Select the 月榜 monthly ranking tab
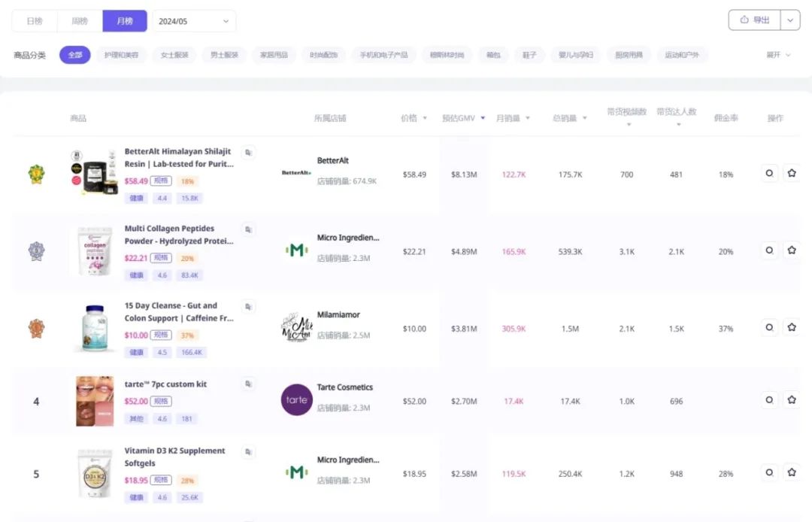The width and height of the screenshot is (812, 522). (125, 21)
